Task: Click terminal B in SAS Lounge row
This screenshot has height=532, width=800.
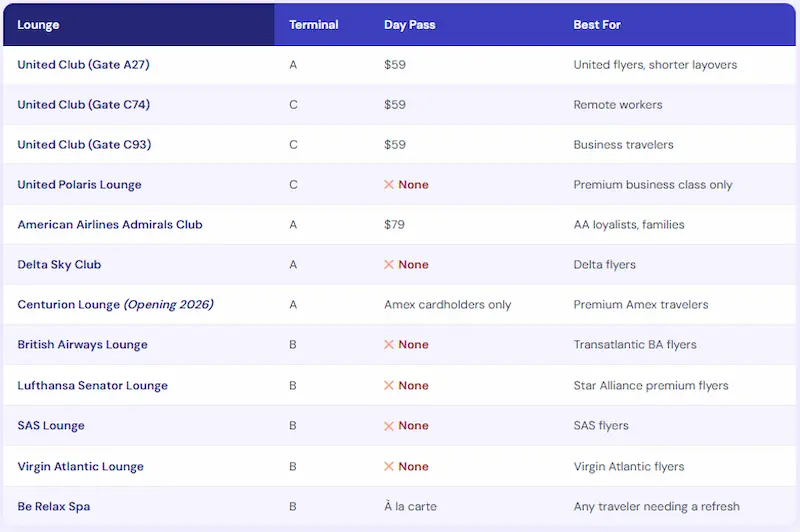Action: pyautogui.click(x=293, y=426)
